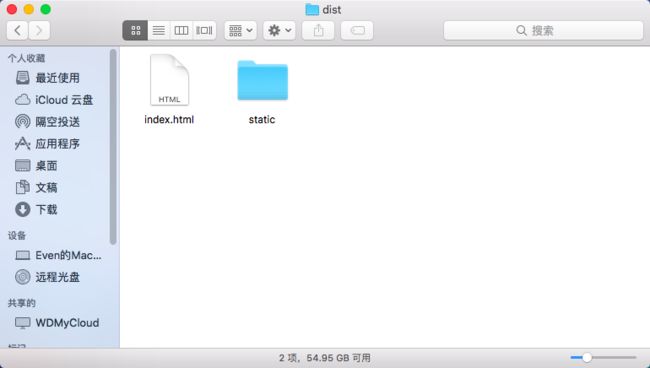Click the sidebar vertical scrollbar
The width and height of the screenshot is (650, 368).
(x=113, y=147)
